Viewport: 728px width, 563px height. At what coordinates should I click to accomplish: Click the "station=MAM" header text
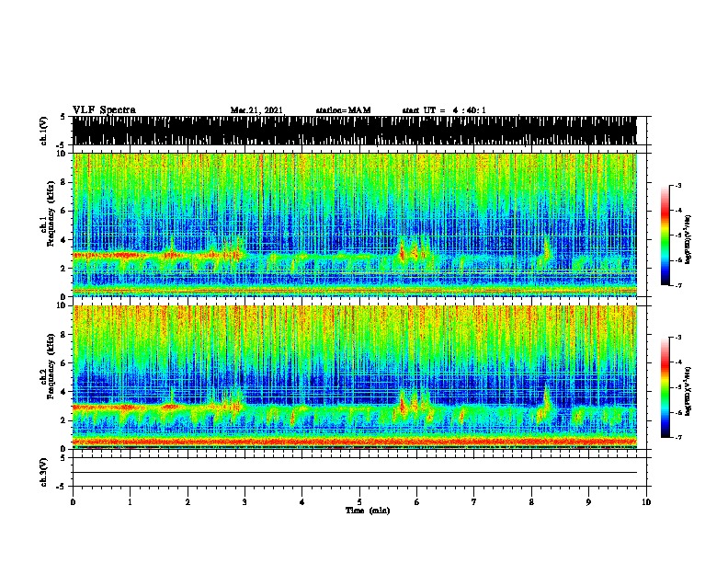coord(344,110)
